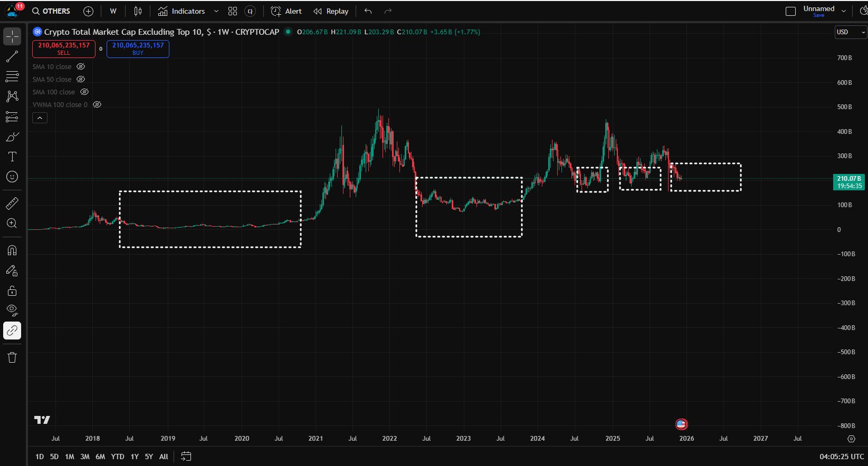Image resolution: width=868 pixels, height=466 pixels.
Task: Open the USD currency selector
Action: pos(850,32)
